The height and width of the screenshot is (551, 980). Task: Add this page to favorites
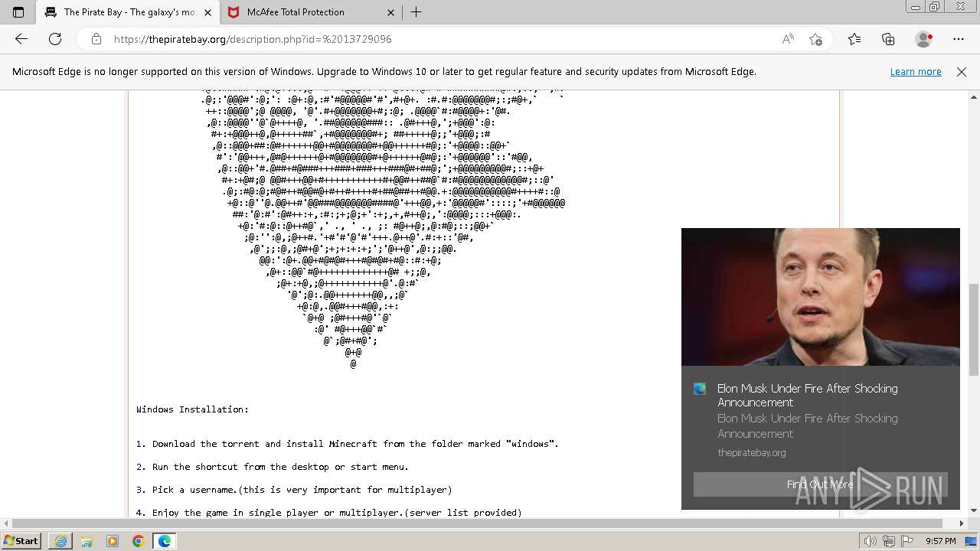pos(816,39)
